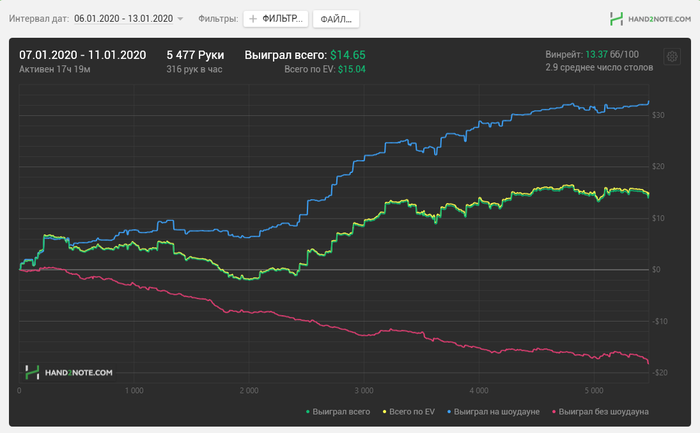
Task: Click the -$20 y-axis label
Action: pyautogui.click(x=659, y=373)
